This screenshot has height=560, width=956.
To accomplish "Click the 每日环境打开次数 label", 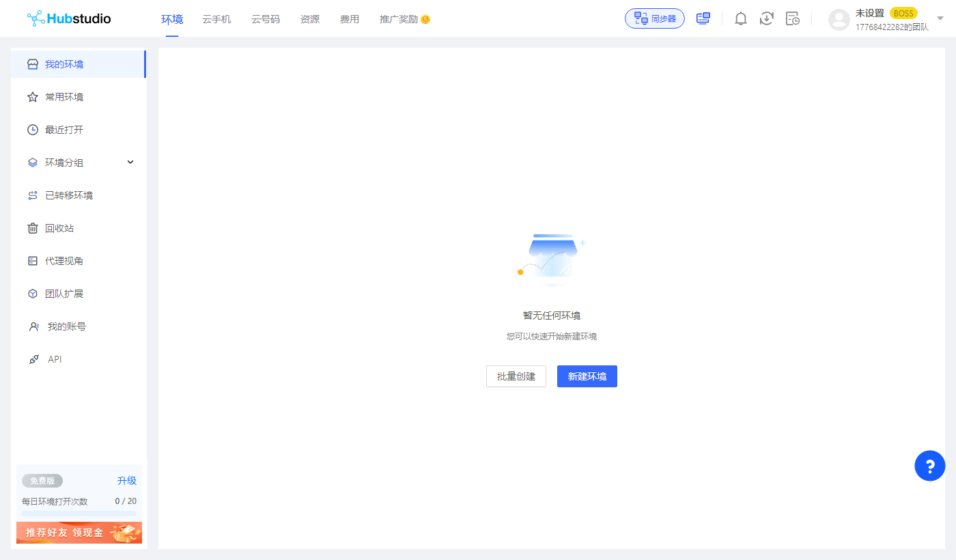I will tap(55, 501).
